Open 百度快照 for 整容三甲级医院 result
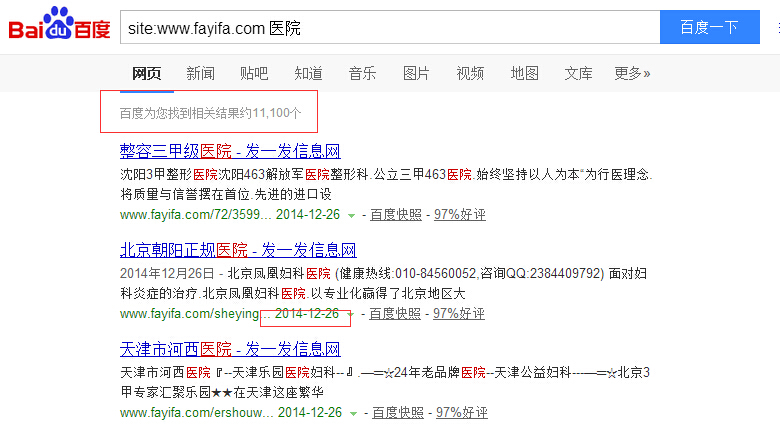The height and width of the screenshot is (431, 780). click(396, 215)
